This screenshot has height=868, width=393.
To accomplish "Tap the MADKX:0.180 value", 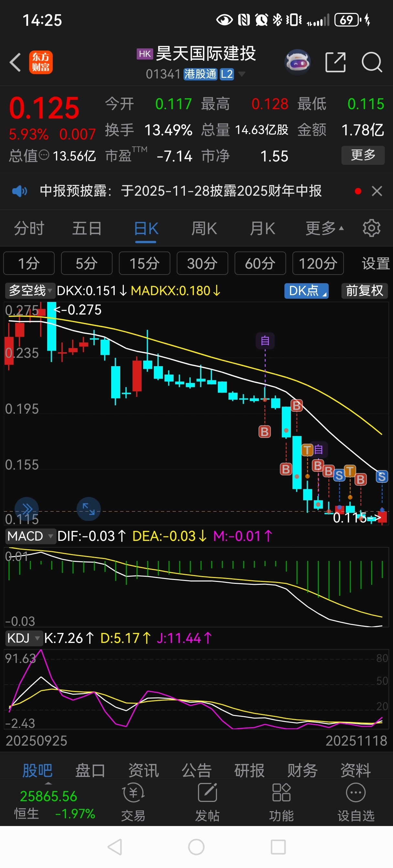I will 175,290.
